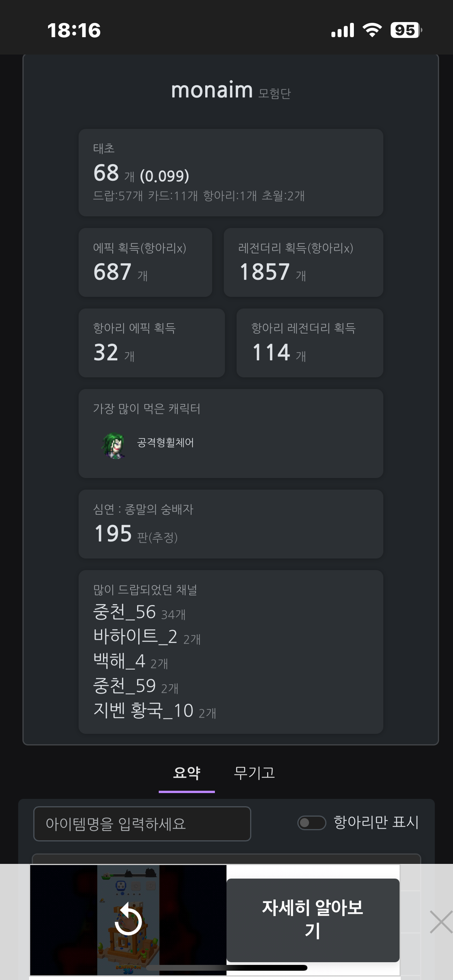Tap the Wi-Fi status icon
The height and width of the screenshot is (980, 453).
tap(372, 30)
